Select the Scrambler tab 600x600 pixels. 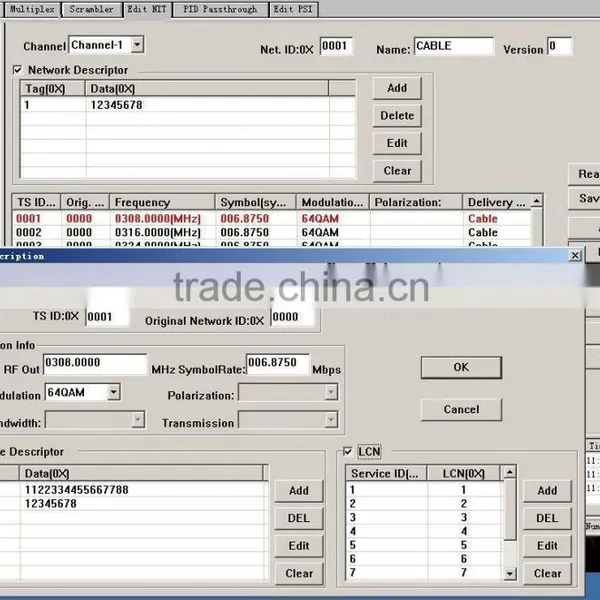tap(91, 9)
